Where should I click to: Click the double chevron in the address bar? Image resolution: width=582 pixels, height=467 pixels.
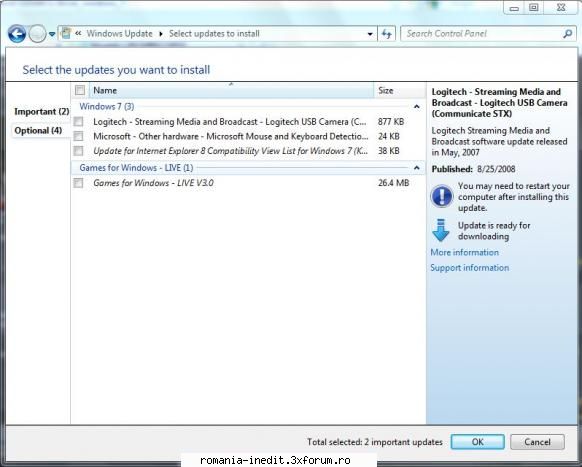(x=78, y=33)
